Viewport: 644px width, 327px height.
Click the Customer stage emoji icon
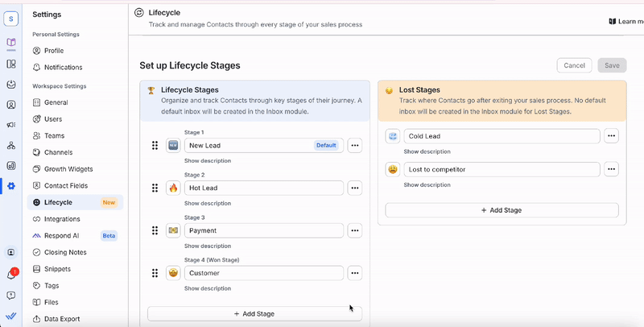[x=173, y=273]
